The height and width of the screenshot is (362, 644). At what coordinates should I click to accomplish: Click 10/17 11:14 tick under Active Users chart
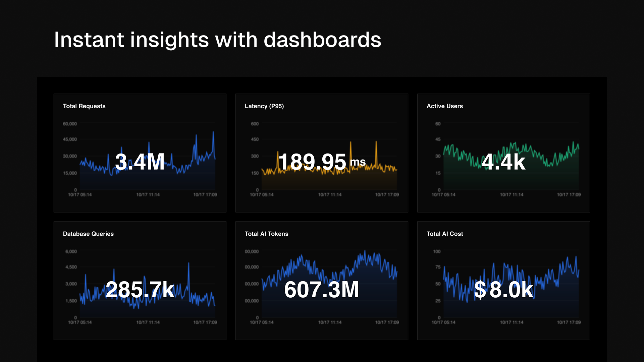tap(512, 195)
